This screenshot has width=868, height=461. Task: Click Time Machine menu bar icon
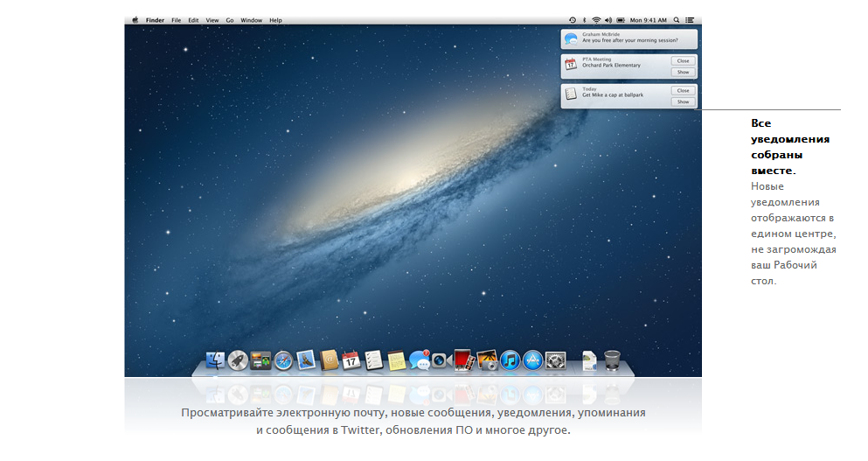coord(573,20)
